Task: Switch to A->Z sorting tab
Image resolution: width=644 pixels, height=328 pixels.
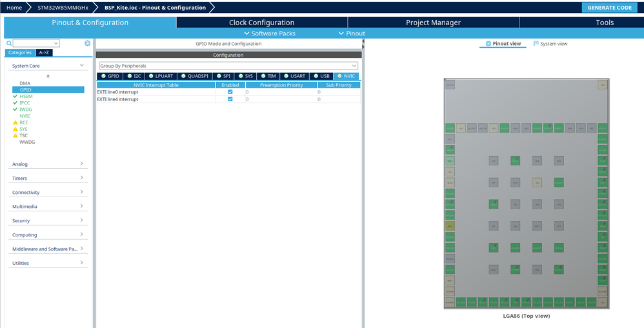Action: click(x=44, y=52)
